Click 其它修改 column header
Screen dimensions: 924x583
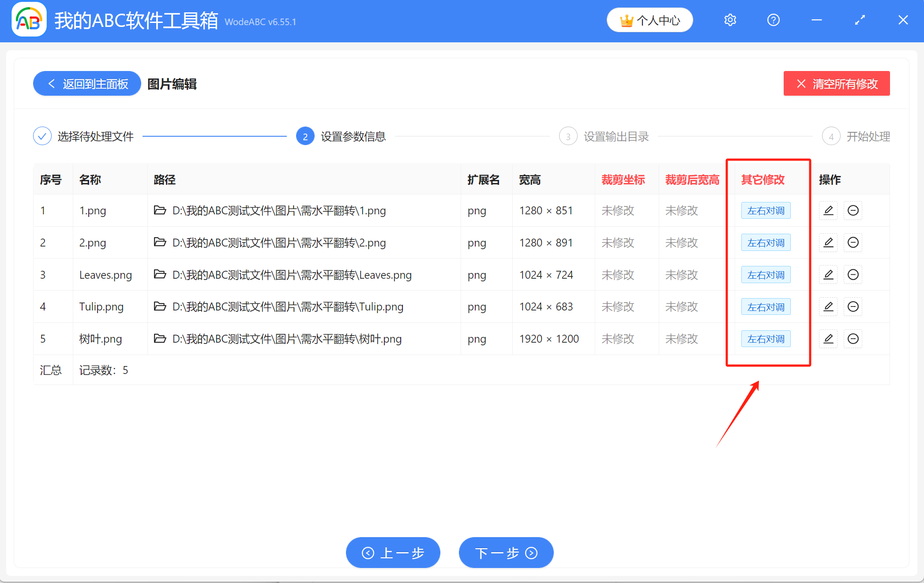pos(762,179)
